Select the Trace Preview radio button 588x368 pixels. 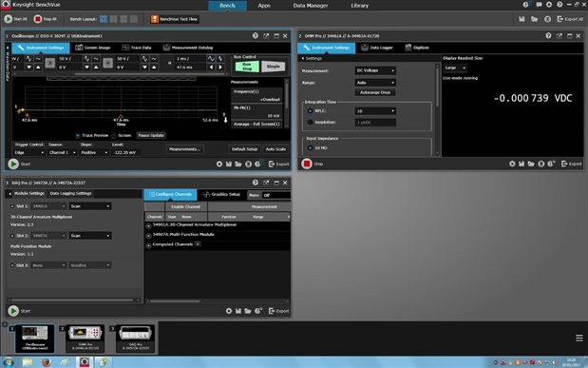[78, 135]
